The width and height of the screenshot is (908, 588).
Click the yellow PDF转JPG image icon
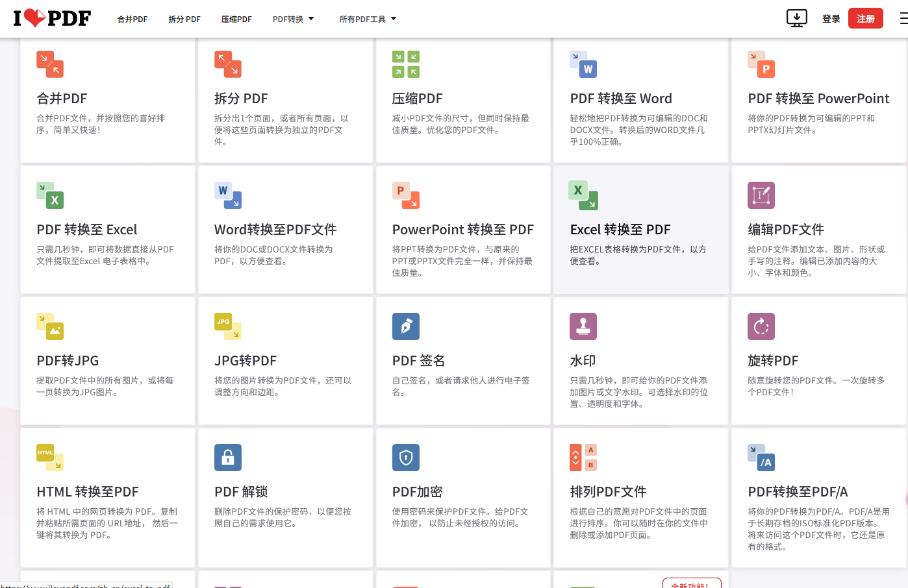(50, 326)
